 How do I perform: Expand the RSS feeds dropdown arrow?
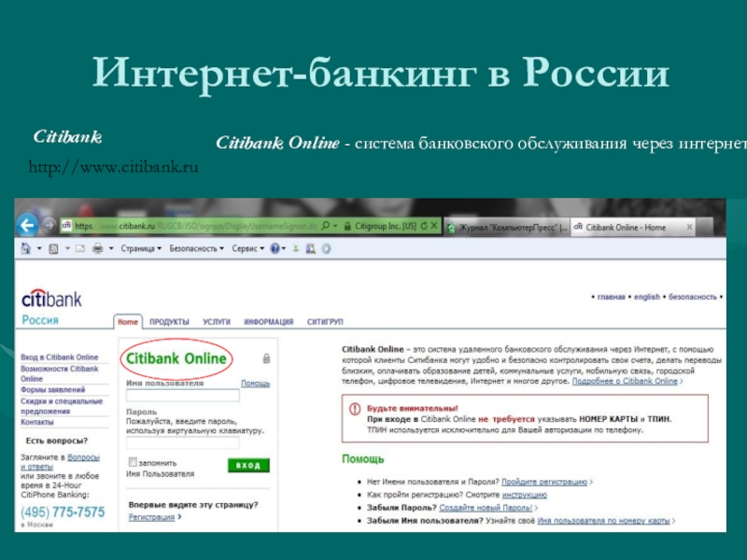click(67, 248)
